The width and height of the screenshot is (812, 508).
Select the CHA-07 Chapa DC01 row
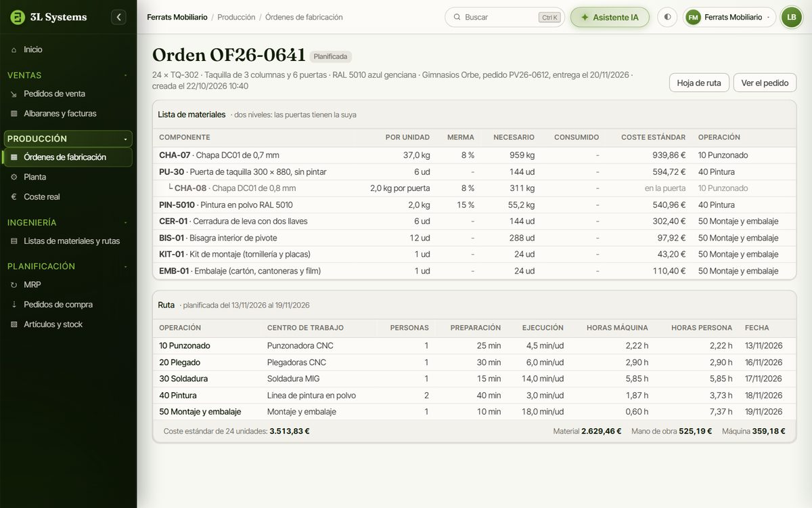pos(474,155)
